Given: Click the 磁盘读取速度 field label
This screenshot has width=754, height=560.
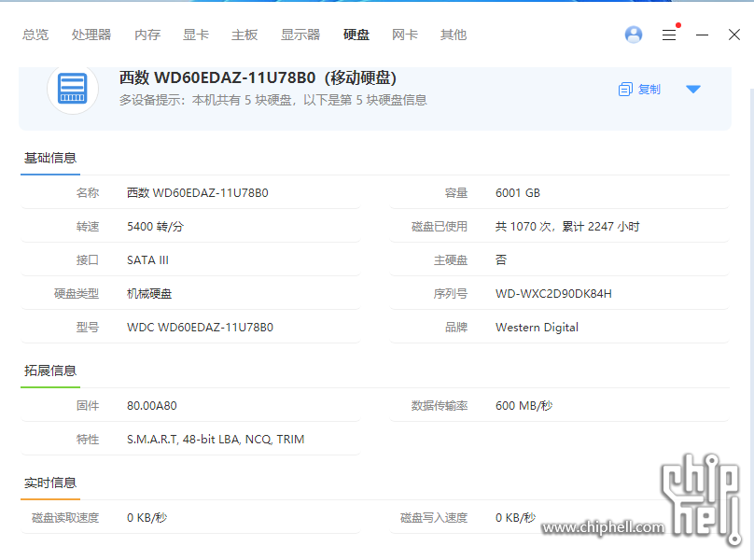Looking at the screenshot, I should tap(65, 518).
